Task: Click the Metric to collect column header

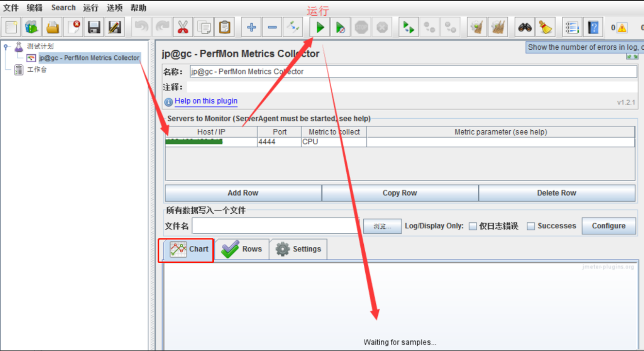Action: 334,132
